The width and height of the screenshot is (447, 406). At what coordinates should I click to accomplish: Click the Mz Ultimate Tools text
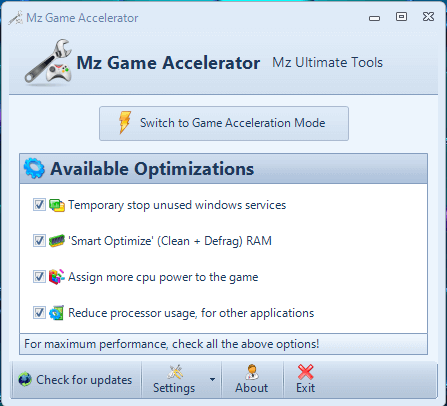327,63
